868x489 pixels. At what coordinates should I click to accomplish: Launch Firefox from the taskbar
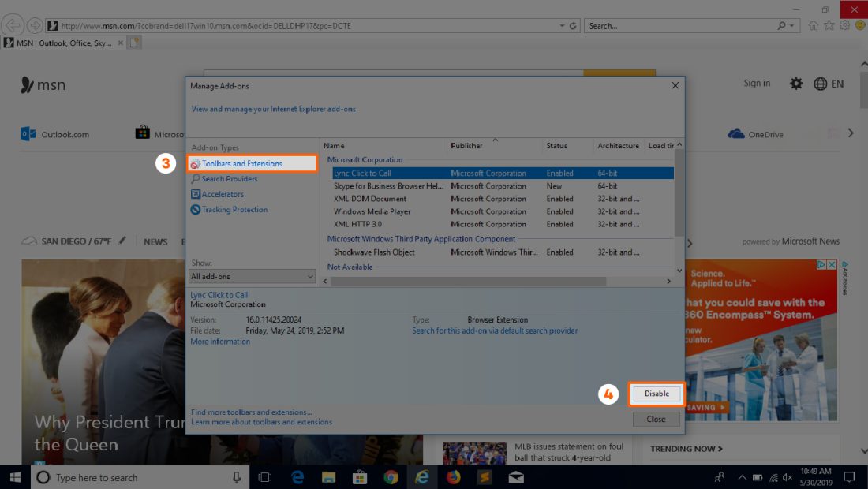click(x=453, y=477)
